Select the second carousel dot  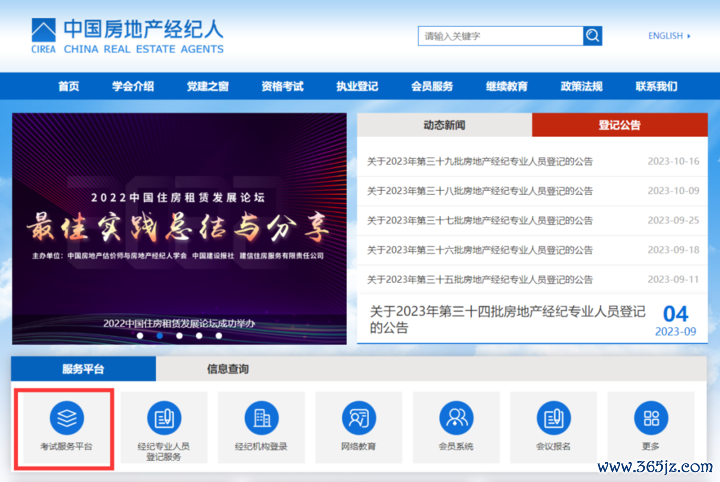(x=160, y=336)
